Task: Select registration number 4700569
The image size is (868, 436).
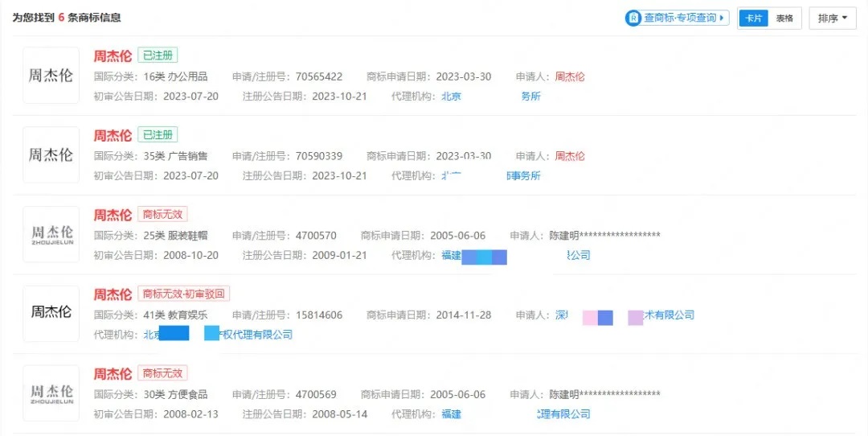Action: tap(316, 394)
